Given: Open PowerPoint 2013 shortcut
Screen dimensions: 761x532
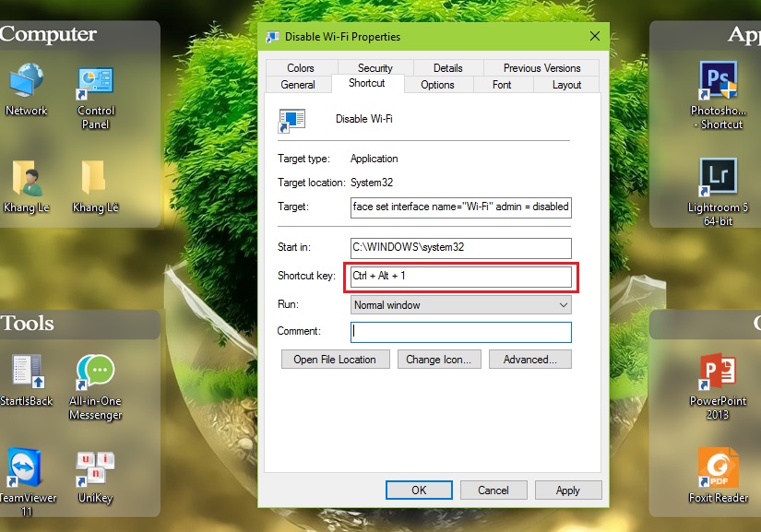Looking at the screenshot, I should click(718, 386).
